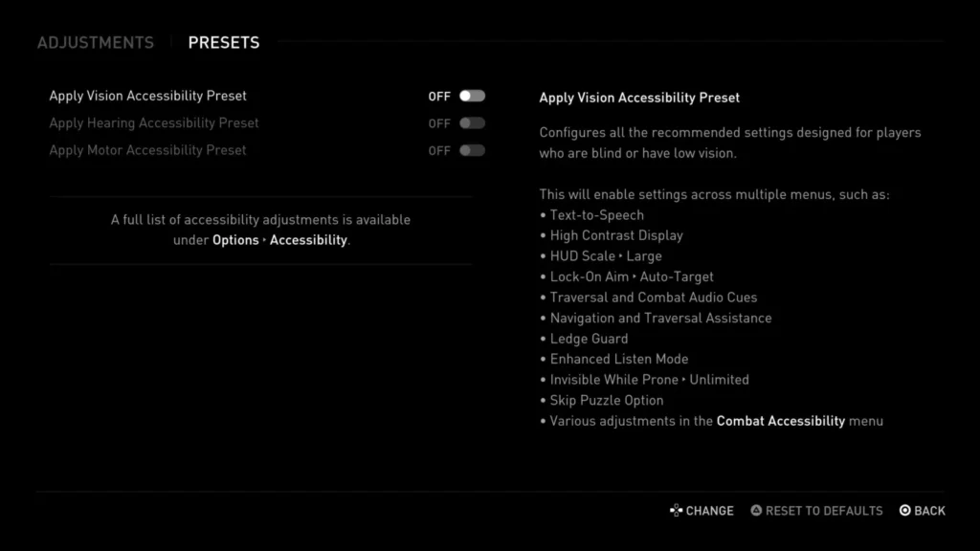The width and height of the screenshot is (980, 551).
Task: Click the OFF text beside Hearing preset
Action: (439, 123)
